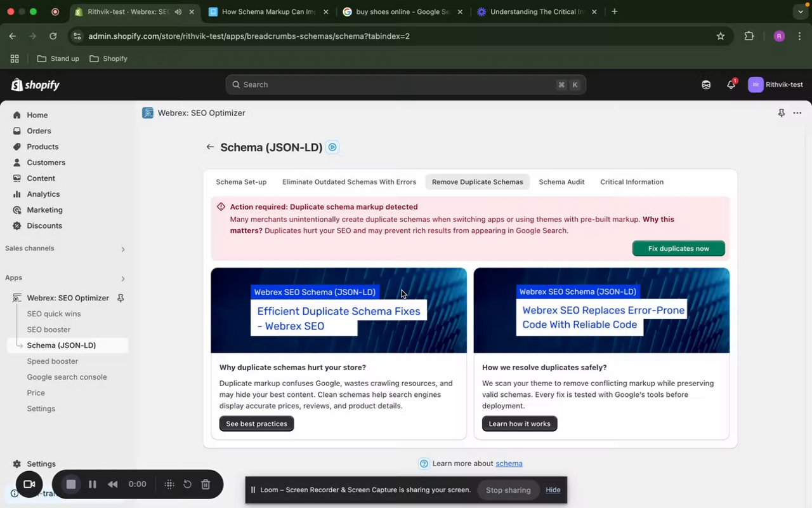Open SEO quick wins in sidebar
This screenshot has width=812, height=508.
pyautogui.click(x=54, y=314)
